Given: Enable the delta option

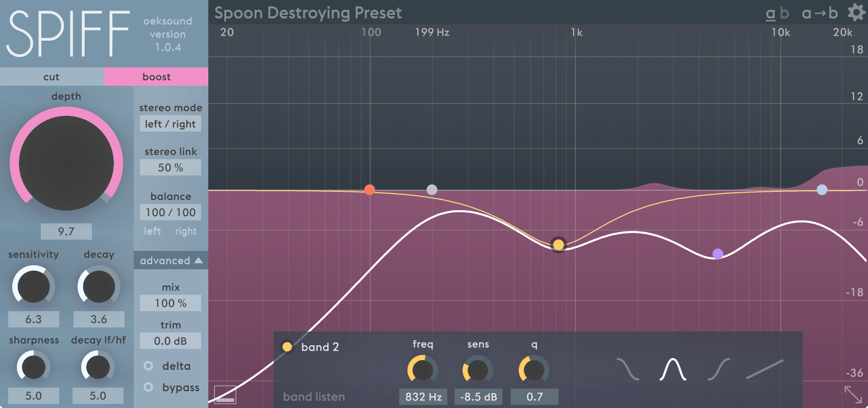Looking at the screenshot, I should tap(149, 366).
